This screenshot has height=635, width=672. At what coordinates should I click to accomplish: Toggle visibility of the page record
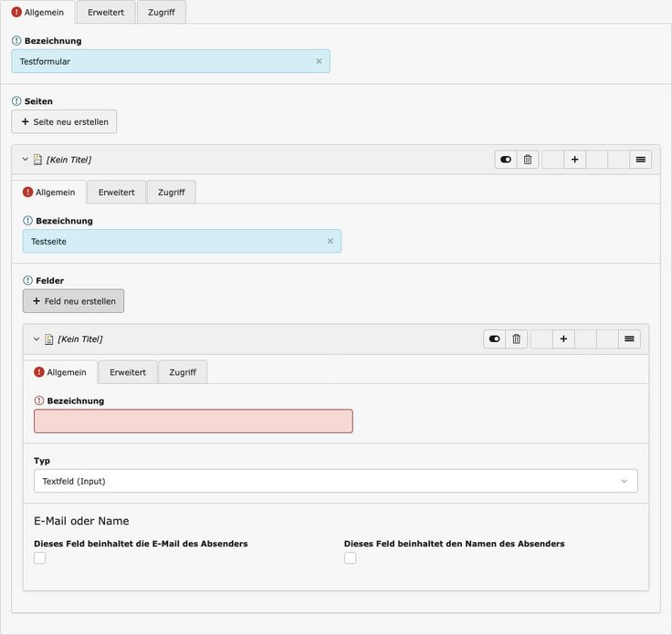(x=506, y=160)
